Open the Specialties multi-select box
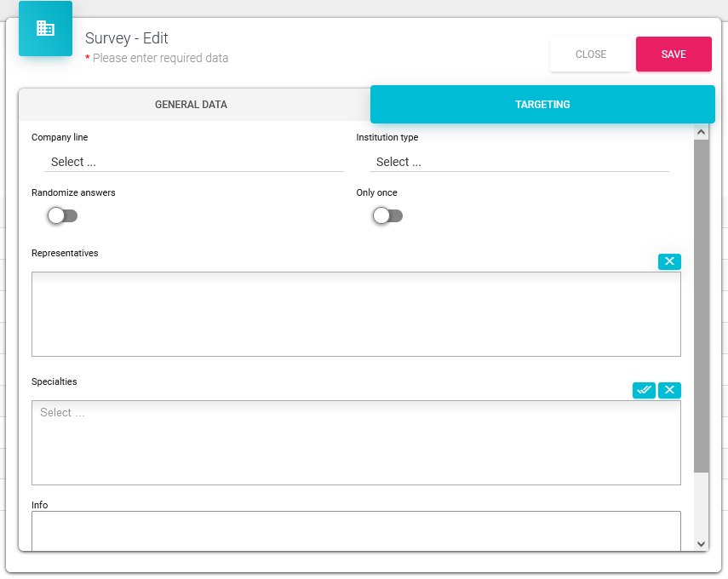The height and width of the screenshot is (579, 728). tap(356, 442)
